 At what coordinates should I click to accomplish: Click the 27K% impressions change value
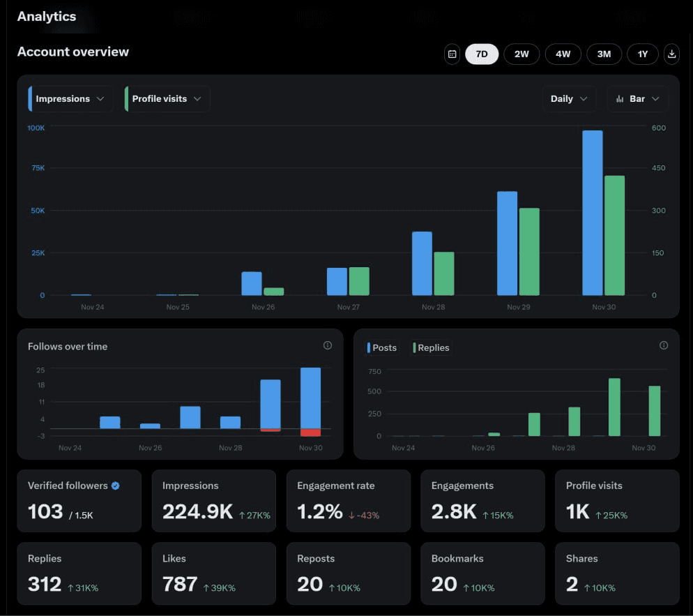[x=254, y=515]
